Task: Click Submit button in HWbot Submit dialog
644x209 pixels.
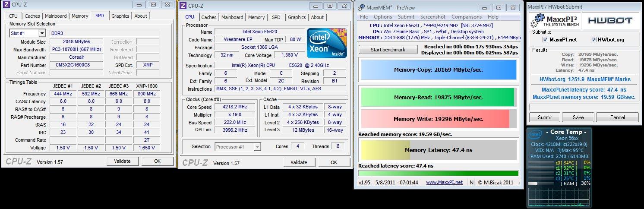Action: point(545,117)
